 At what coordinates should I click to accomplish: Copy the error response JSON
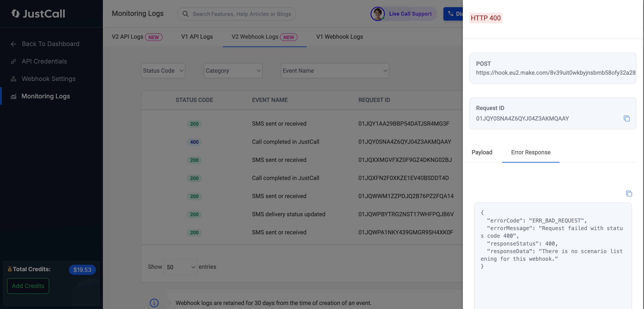pos(629,193)
